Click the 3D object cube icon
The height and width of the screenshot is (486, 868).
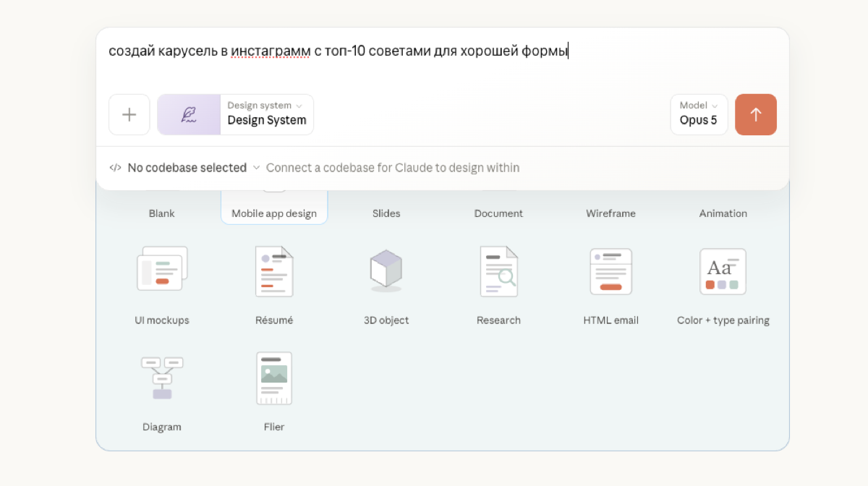(x=386, y=271)
